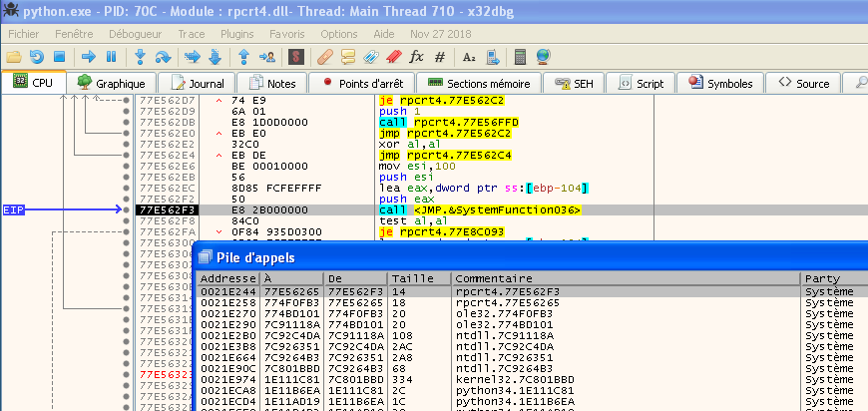Click the Pile d'appels window title bar
This screenshot has height=411, width=868.
tap(531, 256)
